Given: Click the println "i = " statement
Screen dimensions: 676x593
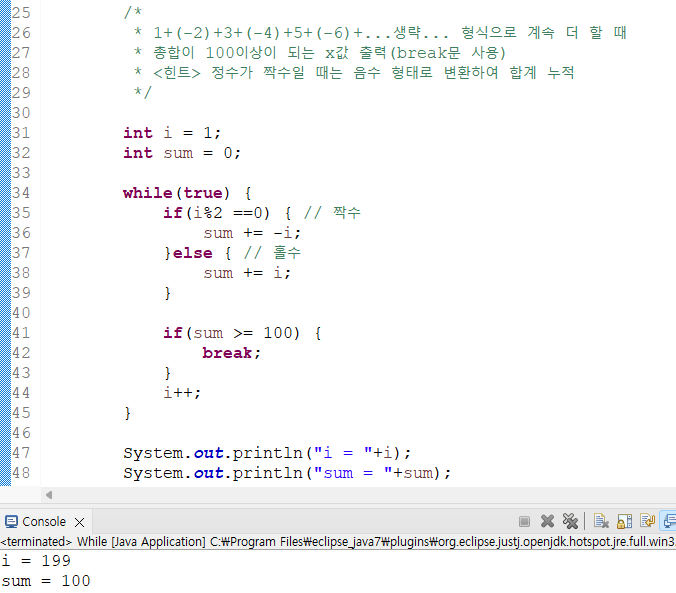Looking at the screenshot, I should coord(267,453).
